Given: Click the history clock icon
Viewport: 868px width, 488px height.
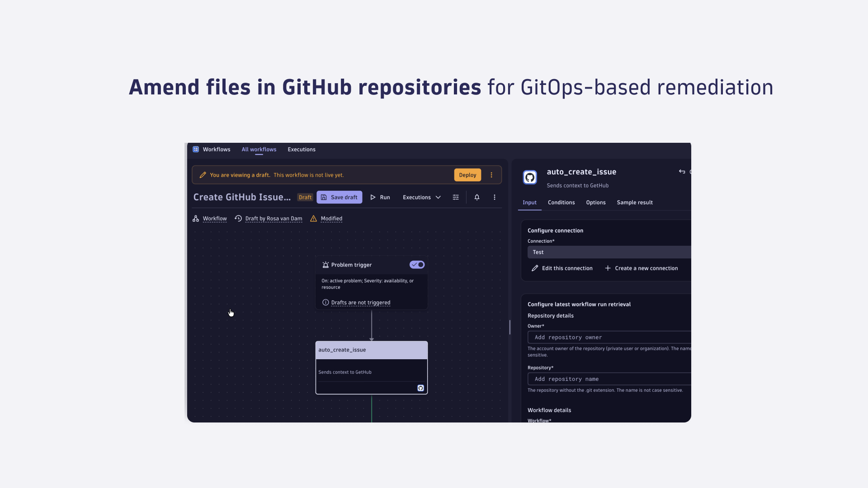Looking at the screenshot, I should [238, 218].
